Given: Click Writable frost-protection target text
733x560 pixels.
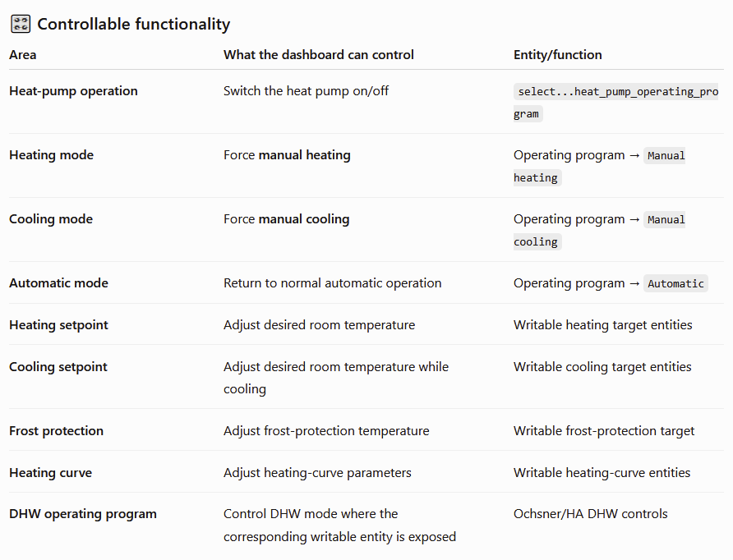Looking at the screenshot, I should tap(604, 430).
